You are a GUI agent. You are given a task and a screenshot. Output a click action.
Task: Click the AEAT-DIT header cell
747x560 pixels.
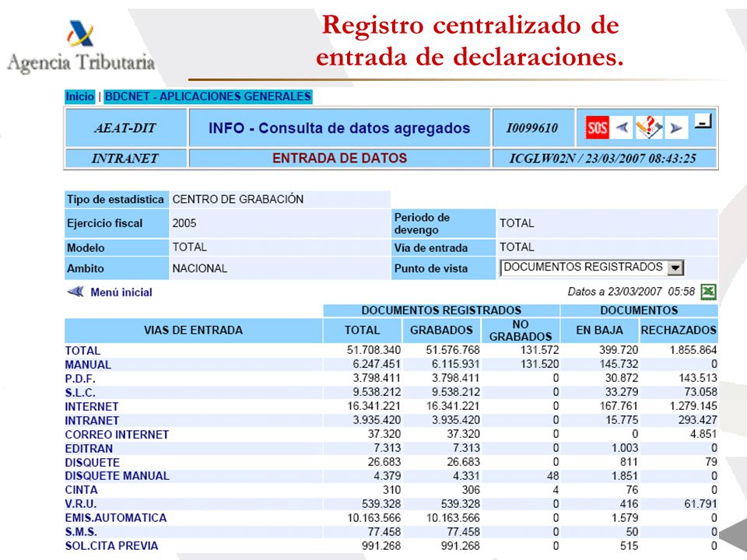point(126,128)
